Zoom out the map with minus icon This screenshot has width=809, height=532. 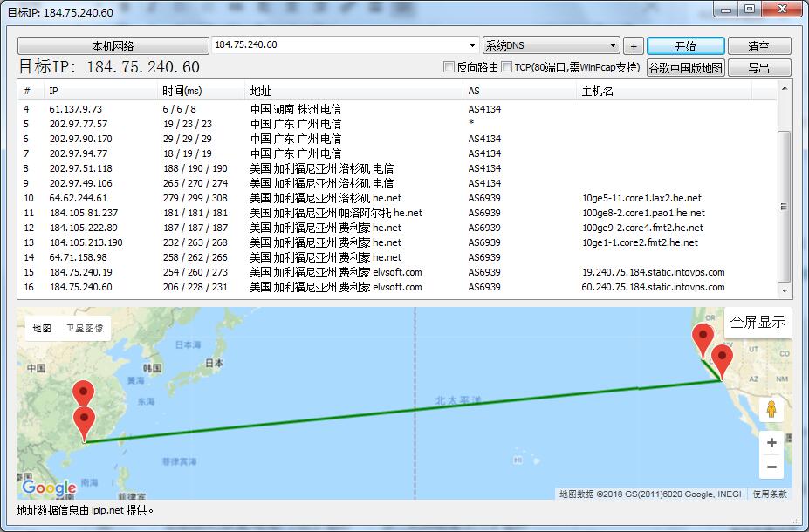[771, 467]
